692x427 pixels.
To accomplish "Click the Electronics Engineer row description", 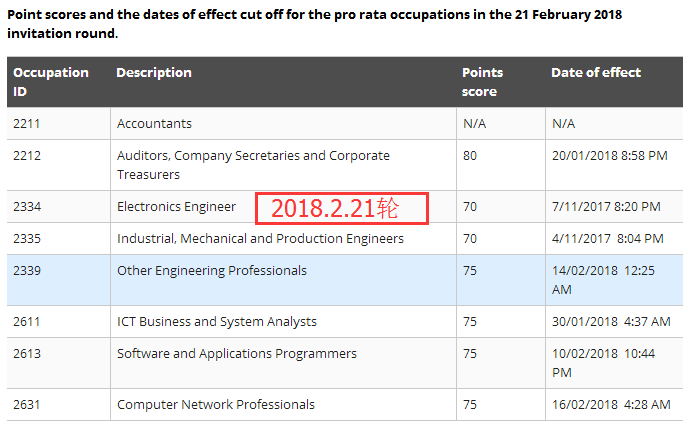I will point(177,207).
